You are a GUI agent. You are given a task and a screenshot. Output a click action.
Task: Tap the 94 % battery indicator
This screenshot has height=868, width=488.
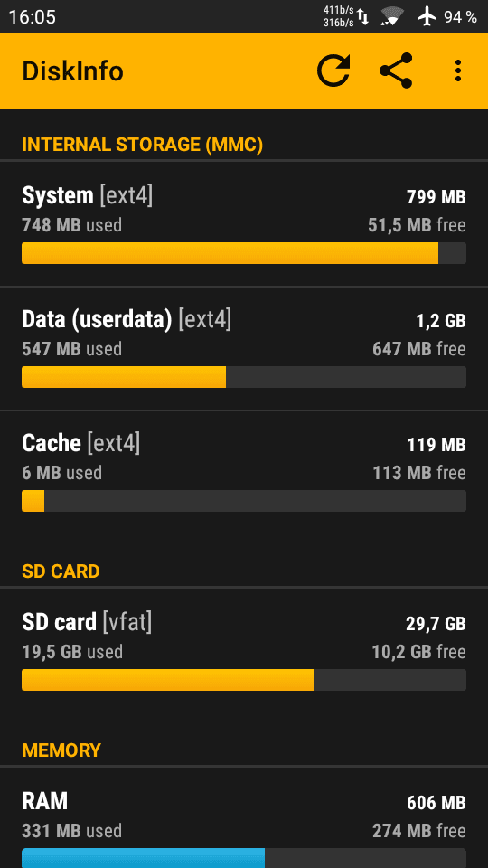coord(460,16)
